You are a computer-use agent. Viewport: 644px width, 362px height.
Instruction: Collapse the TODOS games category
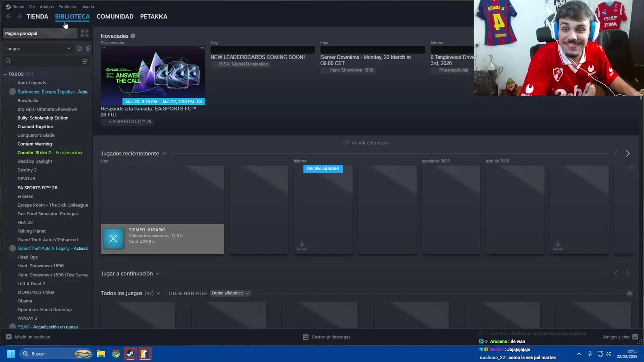[x=5, y=74]
